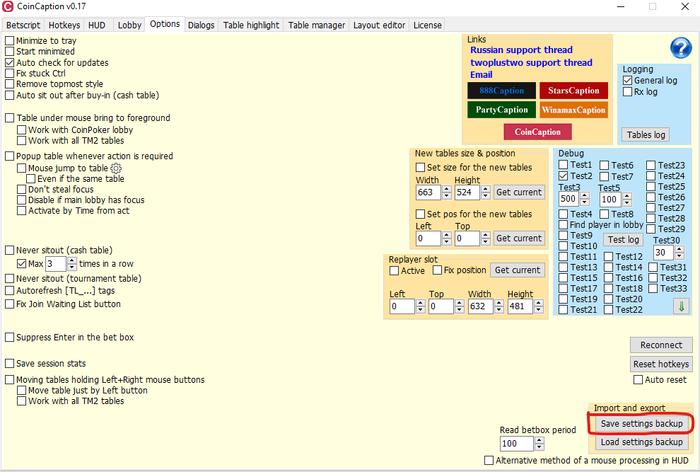Open the WinamaxCaption orange button
Image resolution: width=700 pixels, height=472 pixels.
(x=573, y=110)
